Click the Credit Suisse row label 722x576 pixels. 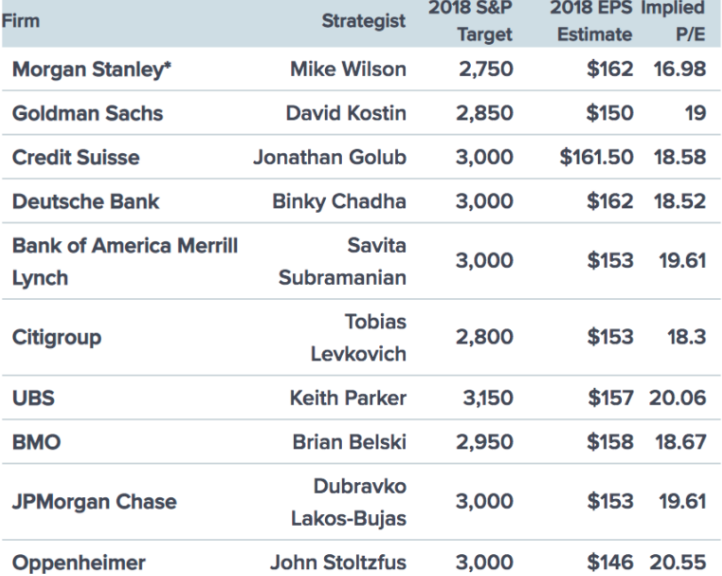pyautogui.click(x=75, y=158)
